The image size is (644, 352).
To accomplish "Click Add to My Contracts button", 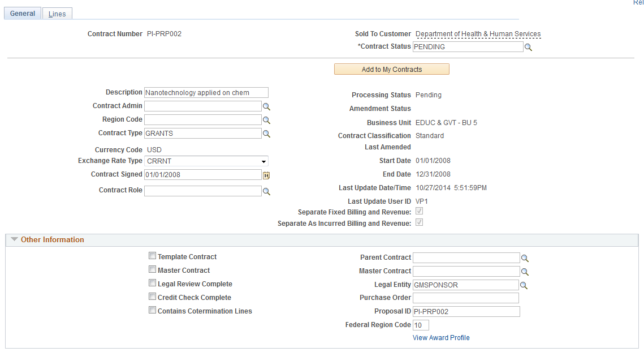I will pyautogui.click(x=392, y=70).
